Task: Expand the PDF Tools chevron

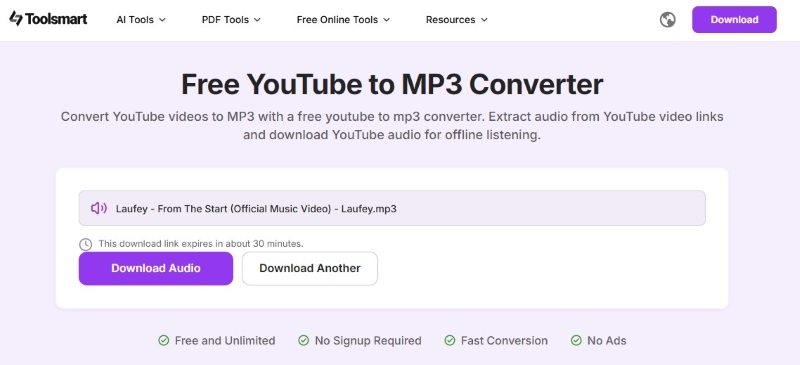Action: (x=257, y=20)
